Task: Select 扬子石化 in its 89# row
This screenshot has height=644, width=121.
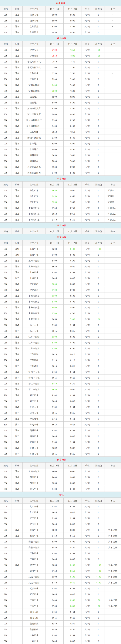Action: point(34,331)
